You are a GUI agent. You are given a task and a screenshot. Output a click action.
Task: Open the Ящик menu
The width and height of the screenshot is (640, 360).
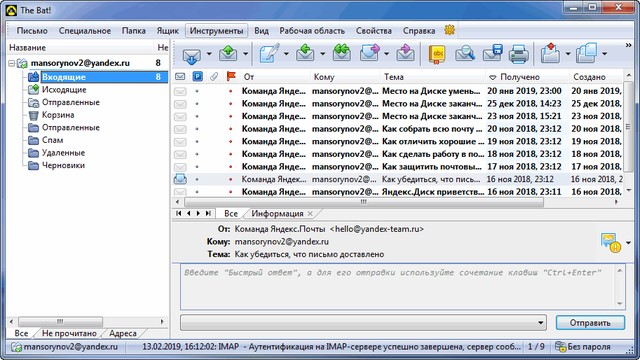tap(168, 31)
